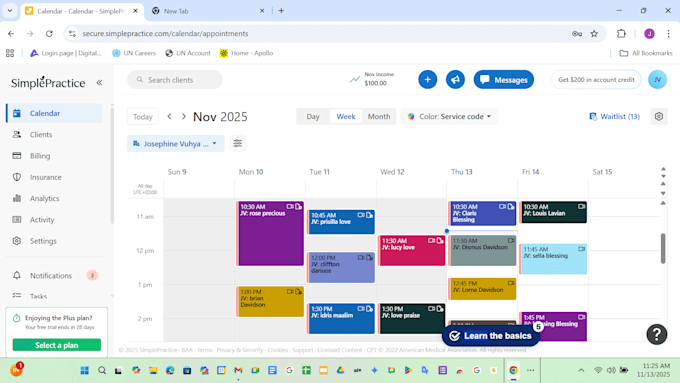The height and width of the screenshot is (383, 680).
Task: Open the Activity section
Action: (x=55, y=219)
